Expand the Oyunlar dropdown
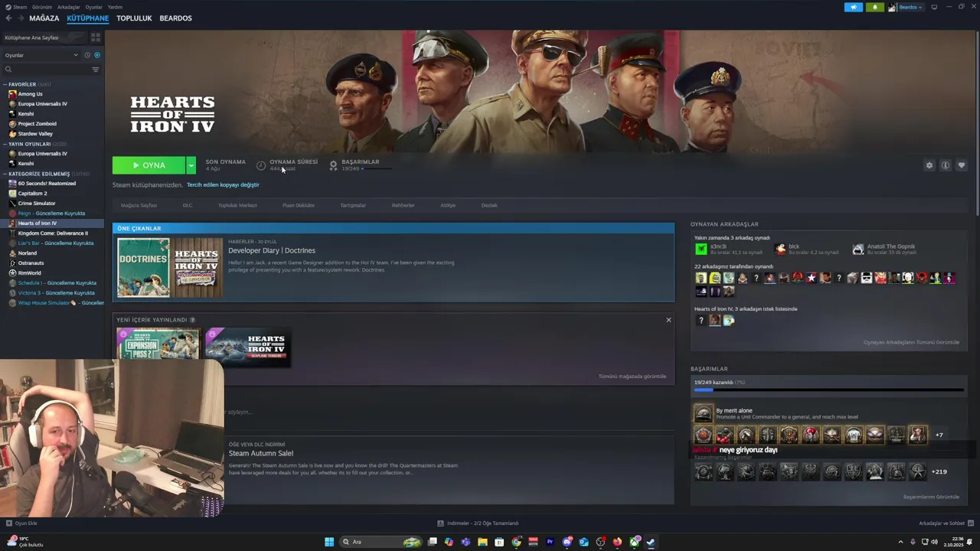The image size is (980, 551). pos(42,55)
